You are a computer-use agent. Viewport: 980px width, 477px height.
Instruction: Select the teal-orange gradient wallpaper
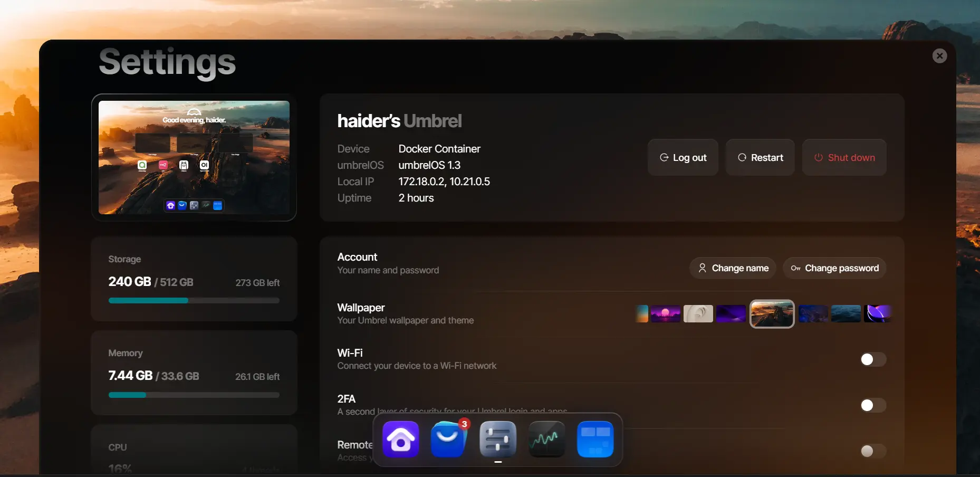coord(642,313)
